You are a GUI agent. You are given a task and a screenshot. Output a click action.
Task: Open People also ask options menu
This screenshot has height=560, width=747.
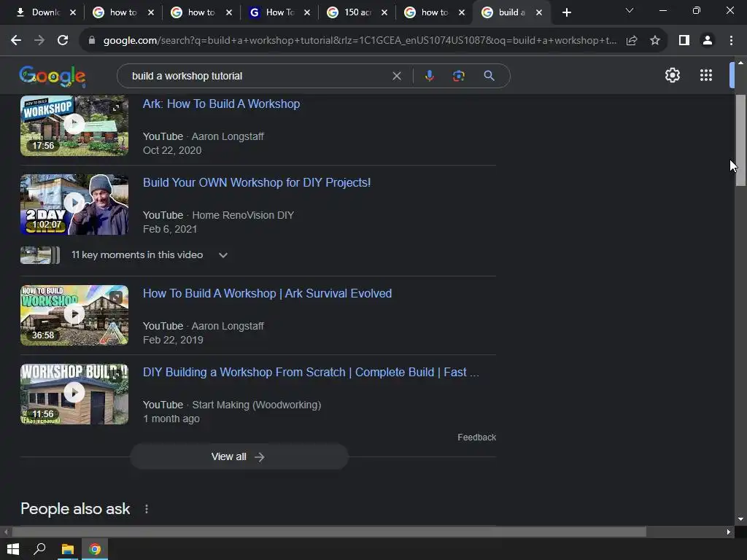tap(146, 509)
